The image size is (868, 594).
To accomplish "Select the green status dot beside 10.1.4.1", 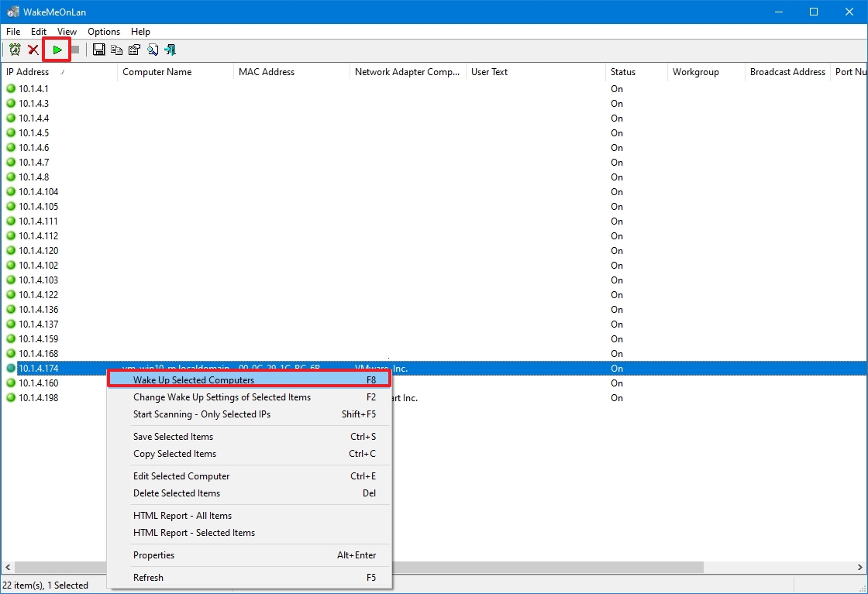I will tap(10, 89).
